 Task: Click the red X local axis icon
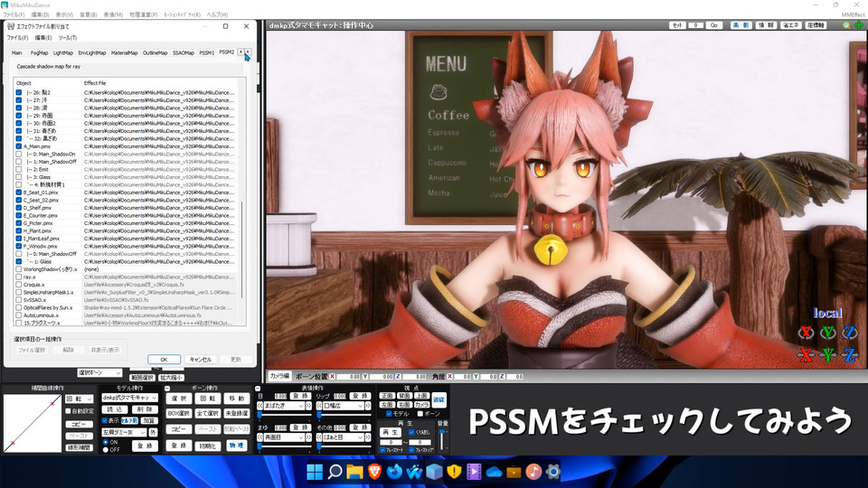(805, 333)
